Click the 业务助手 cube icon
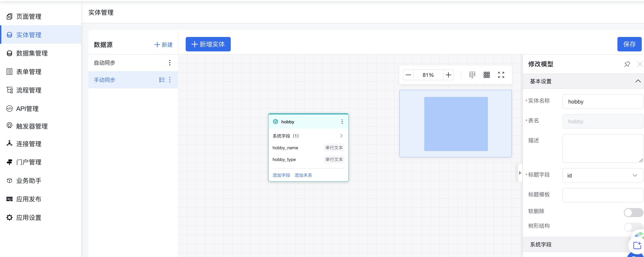 9,181
